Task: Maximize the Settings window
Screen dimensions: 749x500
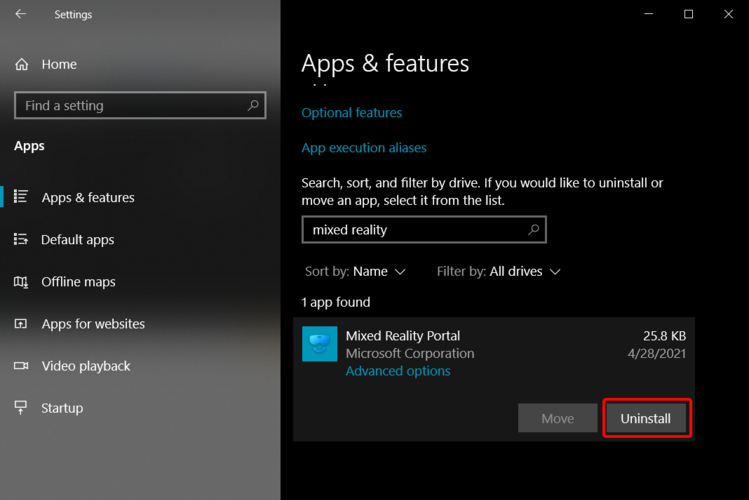Action: click(x=688, y=14)
